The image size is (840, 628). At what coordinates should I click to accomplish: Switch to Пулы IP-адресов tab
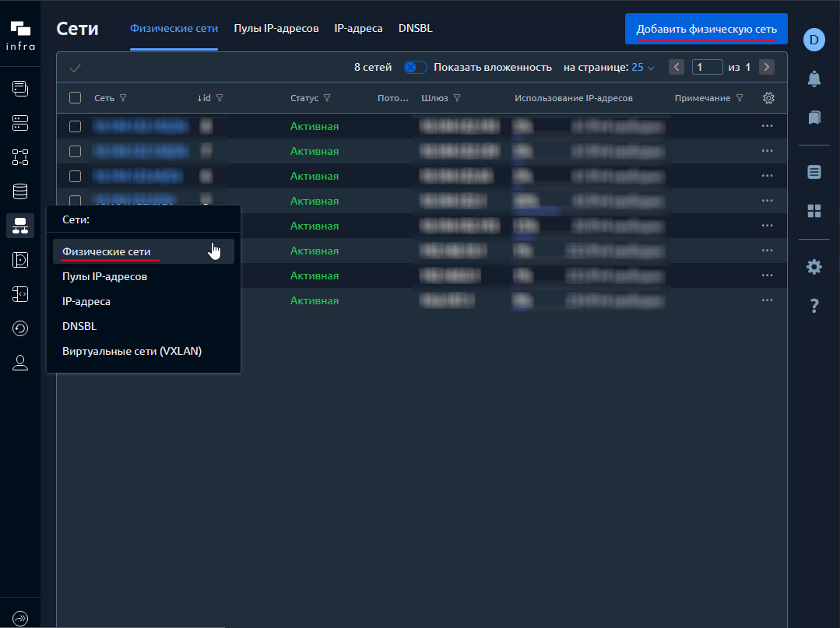tap(276, 28)
